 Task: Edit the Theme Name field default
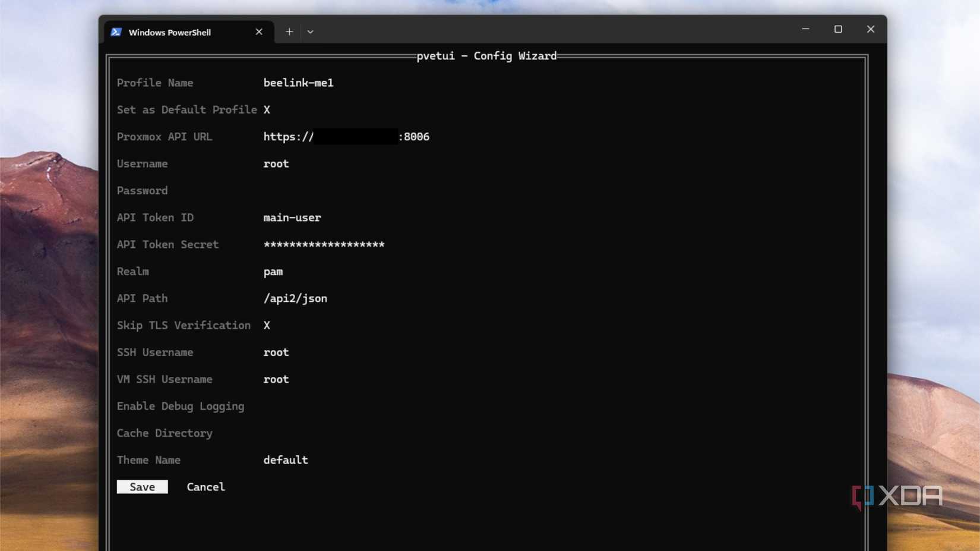click(286, 460)
